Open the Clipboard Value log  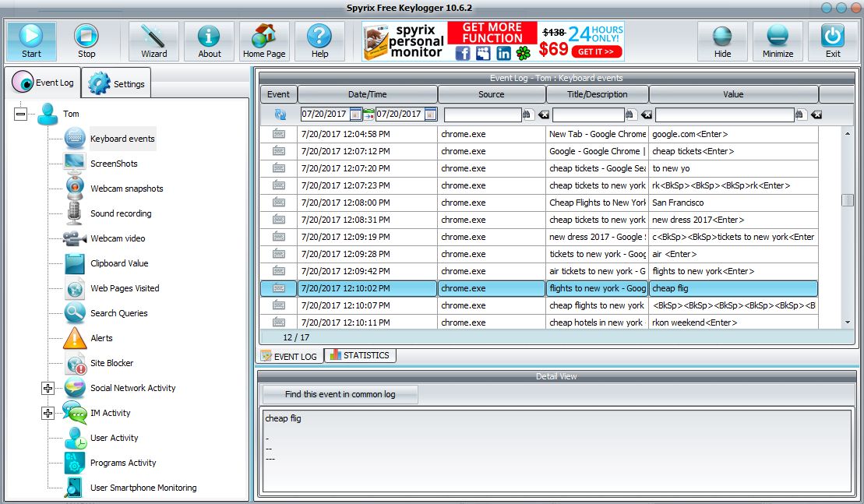pos(118,263)
